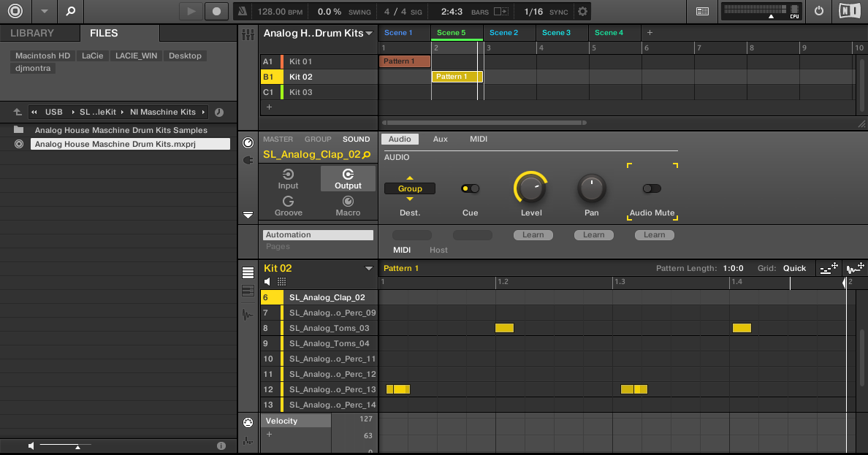Image resolution: width=868 pixels, height=455 pixels.
Task: Click the keyboard controller icon in header
Action: point(702,11)
